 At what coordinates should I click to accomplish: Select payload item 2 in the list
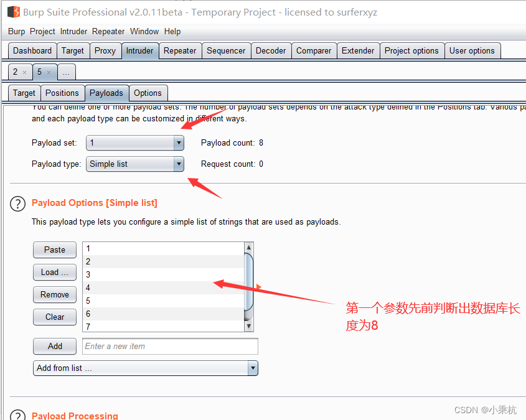point(164,261)
